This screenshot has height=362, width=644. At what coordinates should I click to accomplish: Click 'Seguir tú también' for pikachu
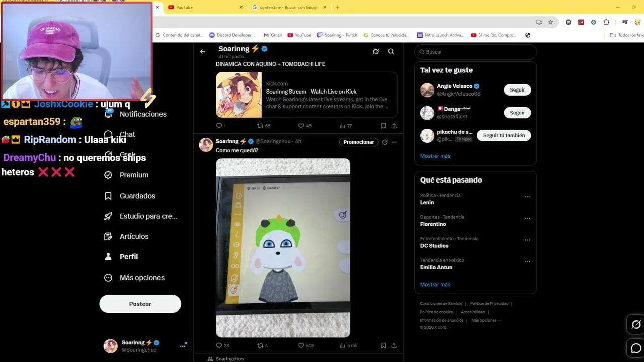pyautogui.click(x=504, y=135)
